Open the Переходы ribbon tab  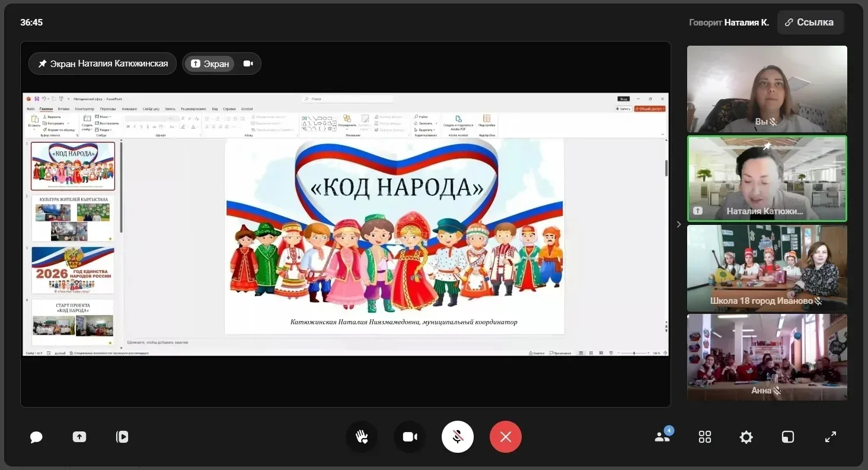(108, 109)
